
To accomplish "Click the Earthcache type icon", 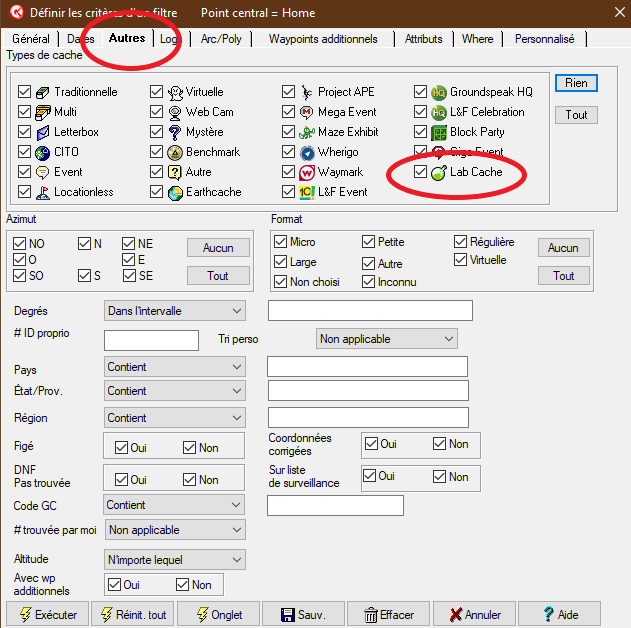I will pyautogui.click(x=175, y=192).
